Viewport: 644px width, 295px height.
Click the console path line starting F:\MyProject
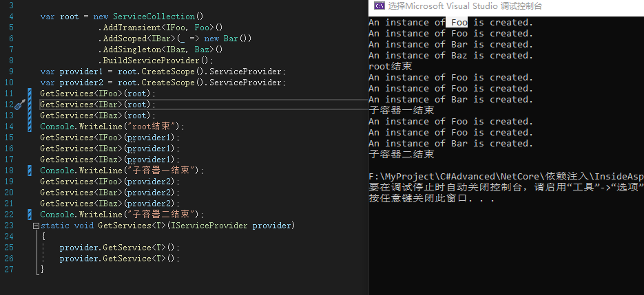(506, 177)
